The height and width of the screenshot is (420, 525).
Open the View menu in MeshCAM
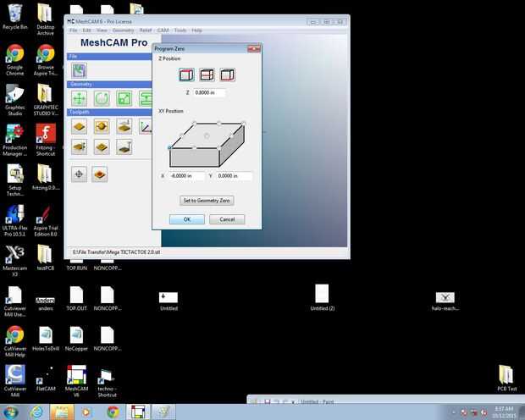tap(102, 30)
